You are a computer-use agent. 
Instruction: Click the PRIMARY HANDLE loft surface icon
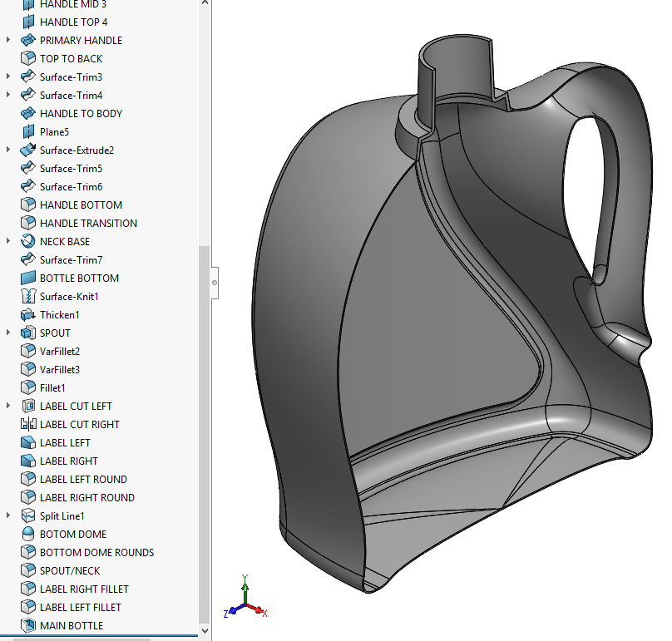coord(27,40)
